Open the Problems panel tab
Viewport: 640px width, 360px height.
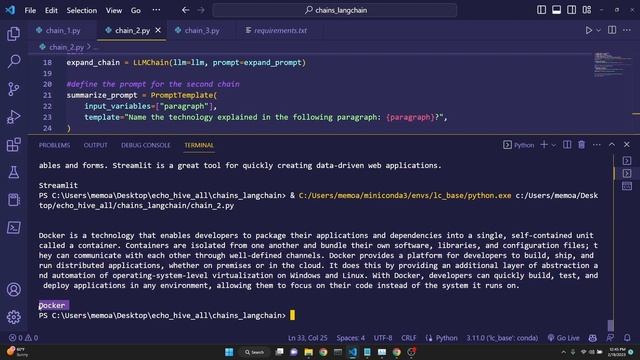54,145
